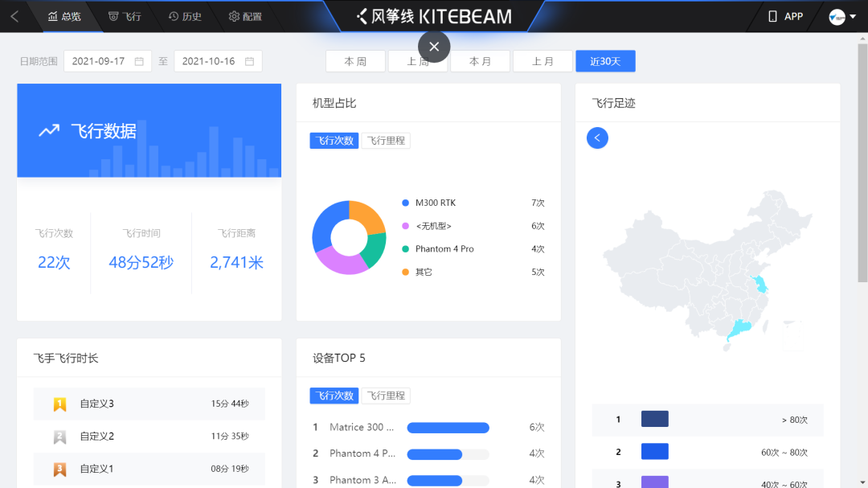Image resolution: width=868 pixels, height=488 pixels.
Task: Click calendar icon in end date field
Action: coord(249,62)
